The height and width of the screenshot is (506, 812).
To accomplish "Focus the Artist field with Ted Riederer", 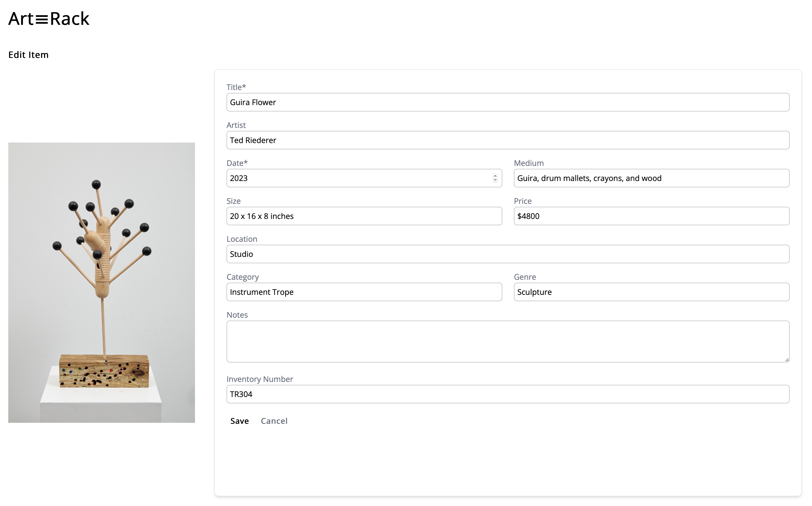I will (x=508, y=140).
